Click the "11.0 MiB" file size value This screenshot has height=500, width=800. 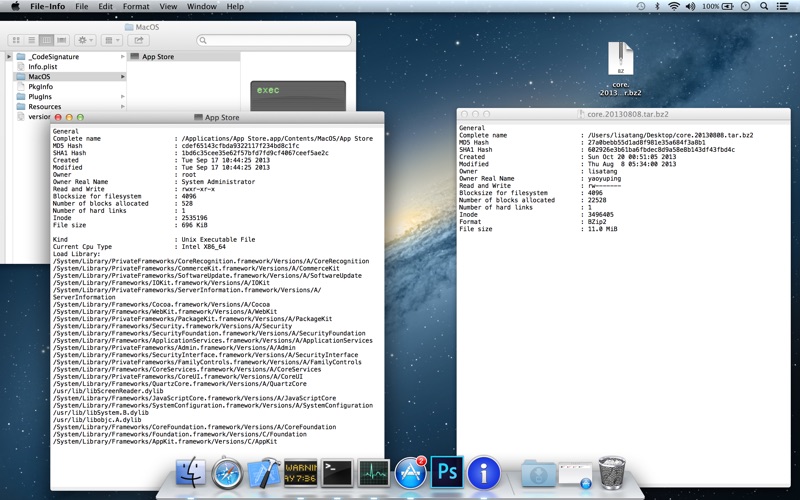tap(603, 229)
